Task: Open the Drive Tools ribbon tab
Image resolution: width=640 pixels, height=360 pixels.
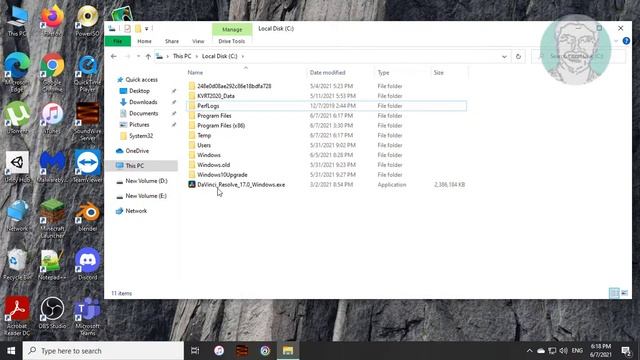Action: click(231, 41)
